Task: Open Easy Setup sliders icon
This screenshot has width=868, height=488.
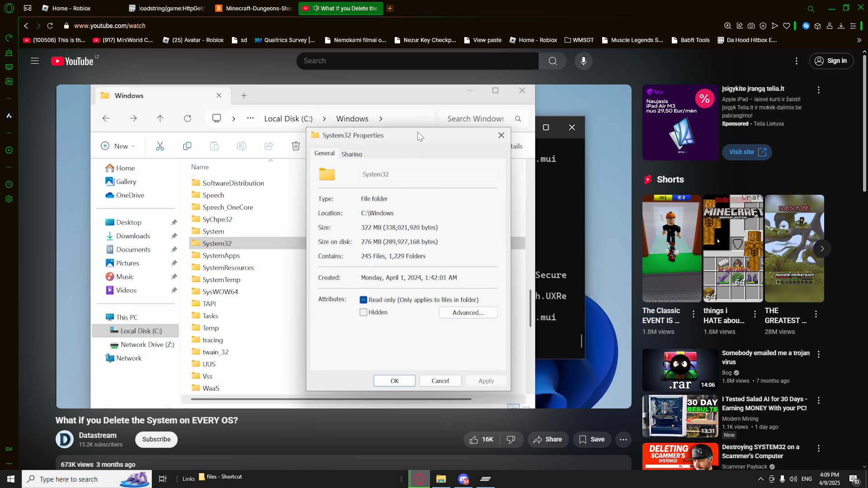Action: (853, 26)
